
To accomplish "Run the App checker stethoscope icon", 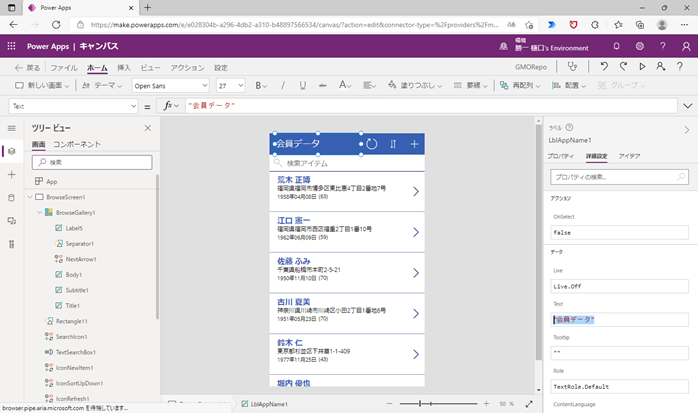I will 572,67.
